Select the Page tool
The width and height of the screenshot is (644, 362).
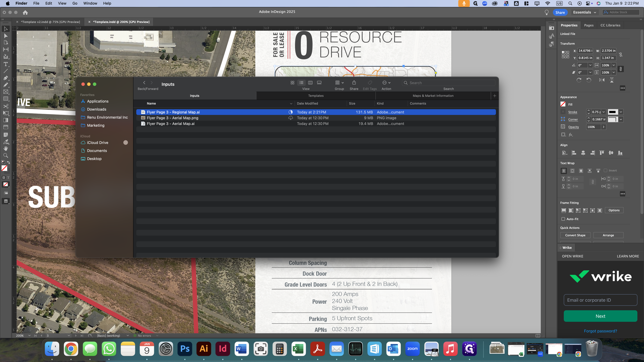click(6, 43)
